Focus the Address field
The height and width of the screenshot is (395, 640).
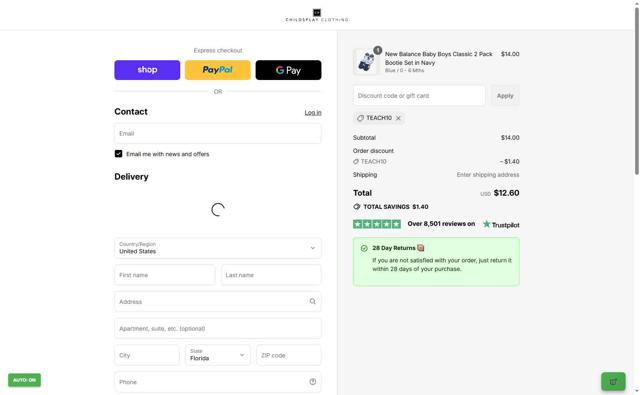coord(218,302)
